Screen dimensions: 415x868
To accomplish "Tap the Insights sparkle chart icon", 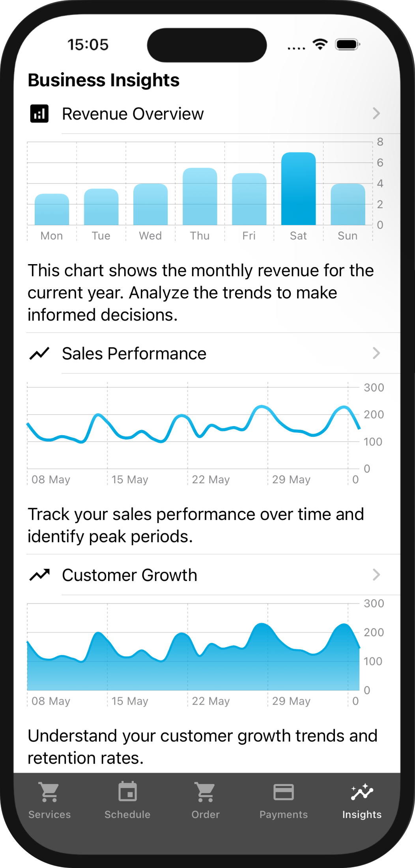I will point(362,792).
